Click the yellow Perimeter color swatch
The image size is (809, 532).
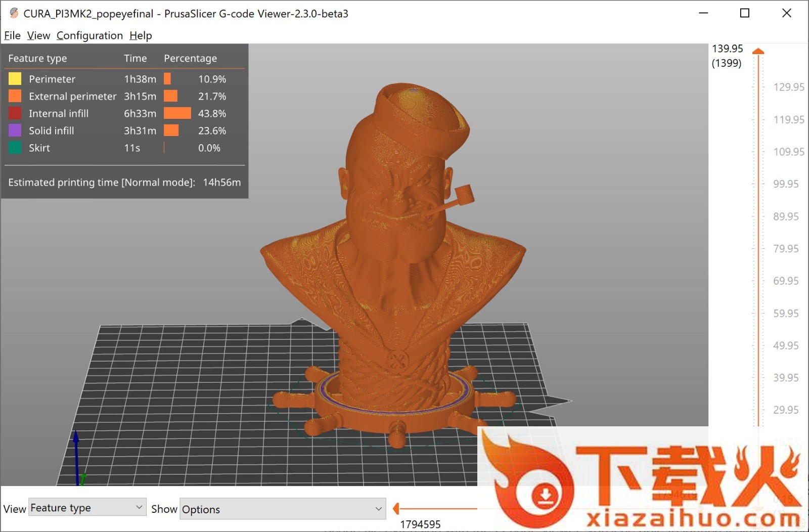point(15,79)
